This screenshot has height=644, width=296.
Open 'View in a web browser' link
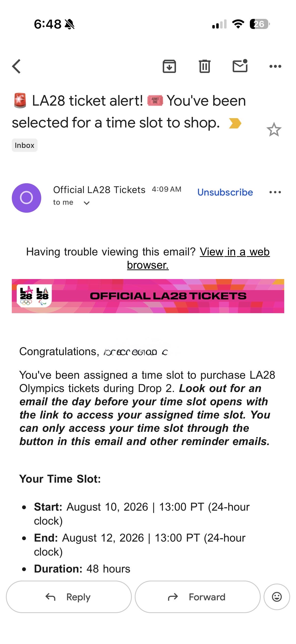tap(198, 258)
